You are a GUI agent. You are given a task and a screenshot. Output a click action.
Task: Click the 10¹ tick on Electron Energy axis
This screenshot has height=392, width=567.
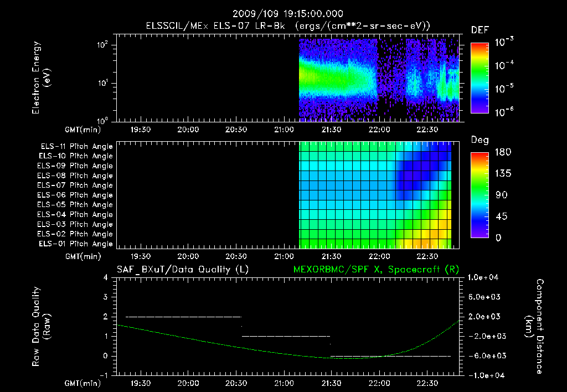pos(102,83)
